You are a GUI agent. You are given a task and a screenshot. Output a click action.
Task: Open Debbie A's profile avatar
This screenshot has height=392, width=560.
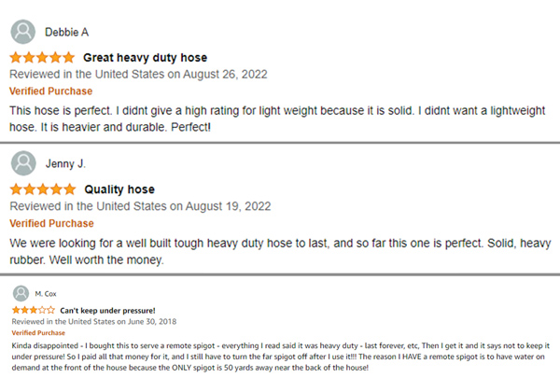[22, 32]
